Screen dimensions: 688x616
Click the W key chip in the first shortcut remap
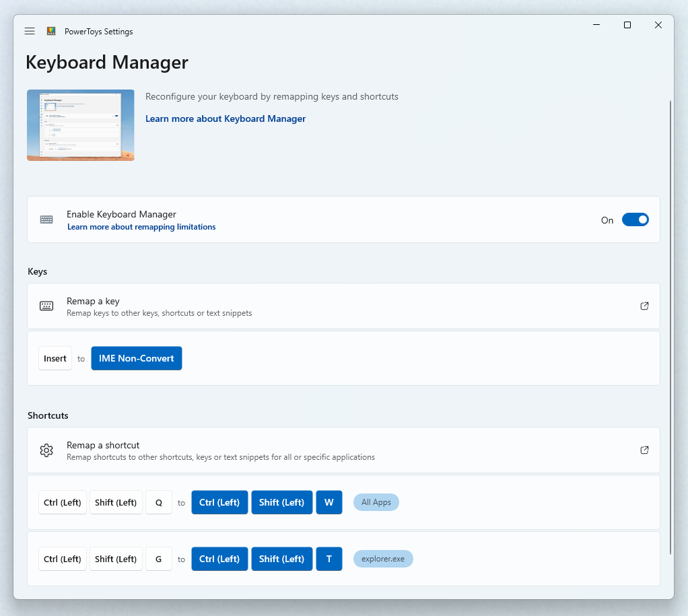329,502
